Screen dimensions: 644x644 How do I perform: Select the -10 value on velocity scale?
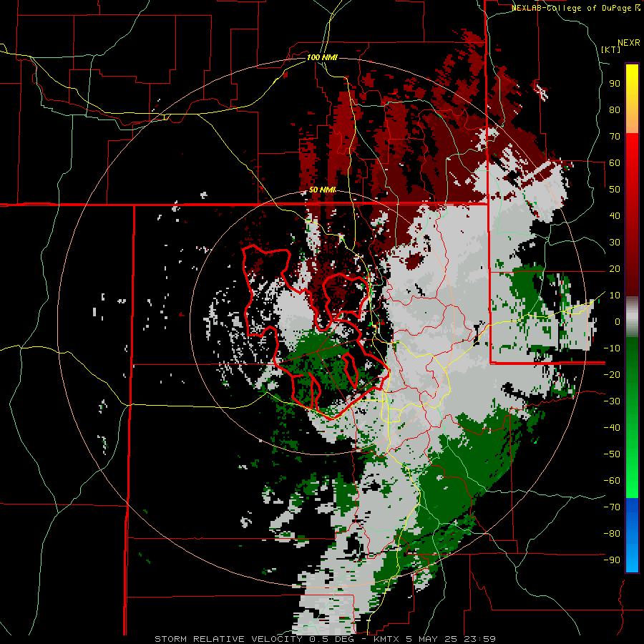click(x=612, y=348)
